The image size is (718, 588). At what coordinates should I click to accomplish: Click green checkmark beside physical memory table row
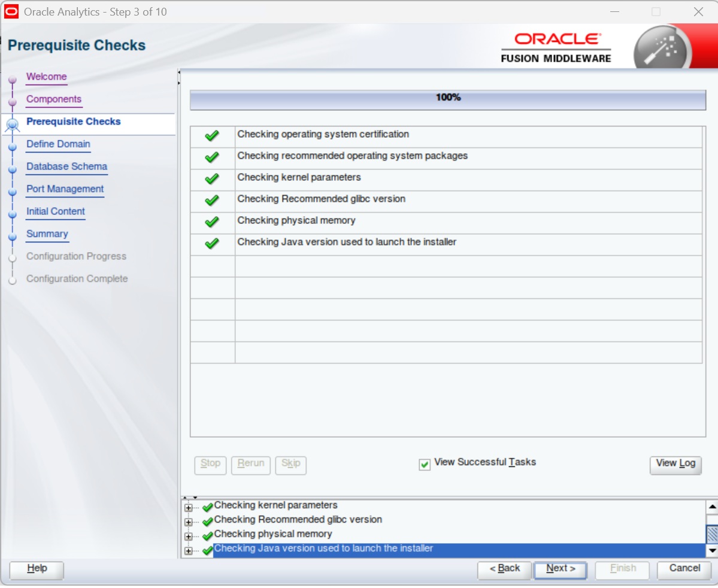pyautogui.click(x=212, y=222)
